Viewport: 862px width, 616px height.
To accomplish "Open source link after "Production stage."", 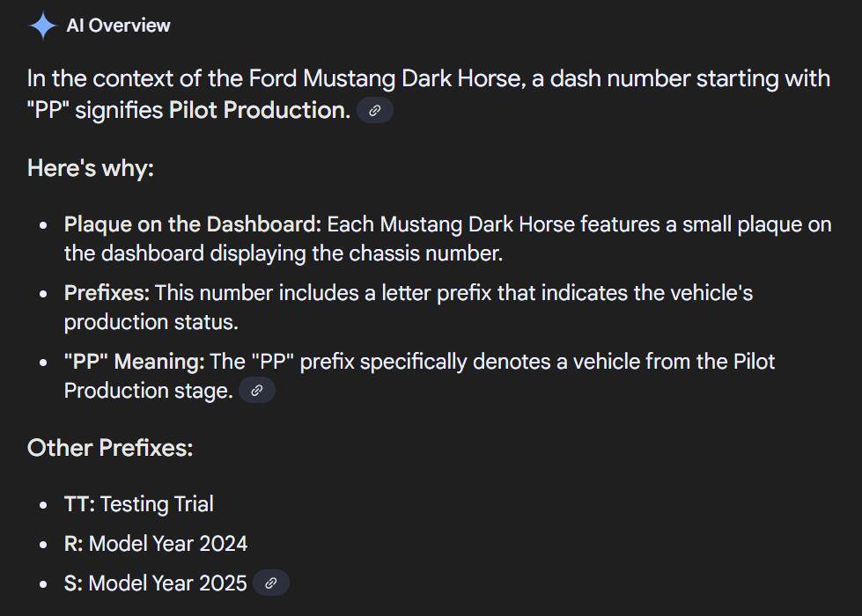I will pyautogui.click(x=257, y=391).
